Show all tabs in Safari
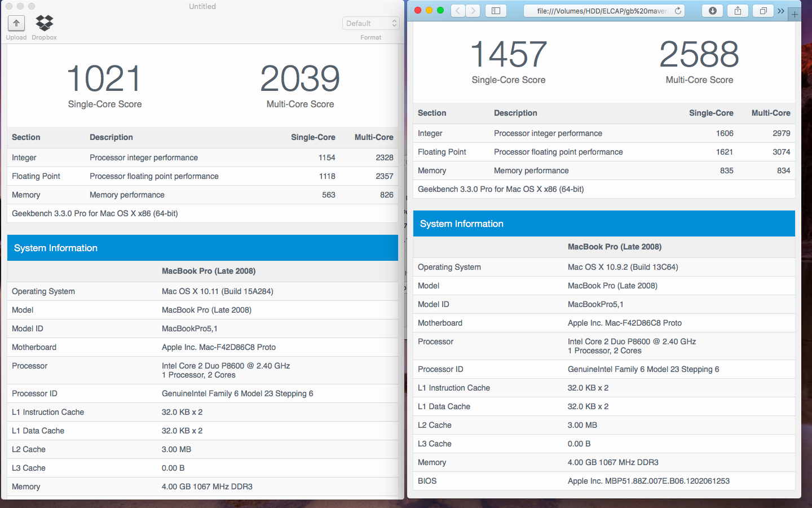Screen dimensions: 812x508 [763, 11]
